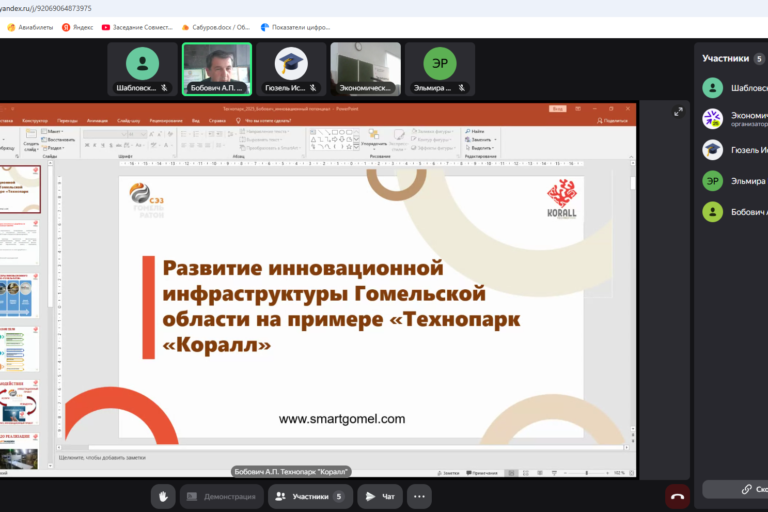
Task: Click the raise hand icon
Action: pyautogui.click(x=165, y=496)
